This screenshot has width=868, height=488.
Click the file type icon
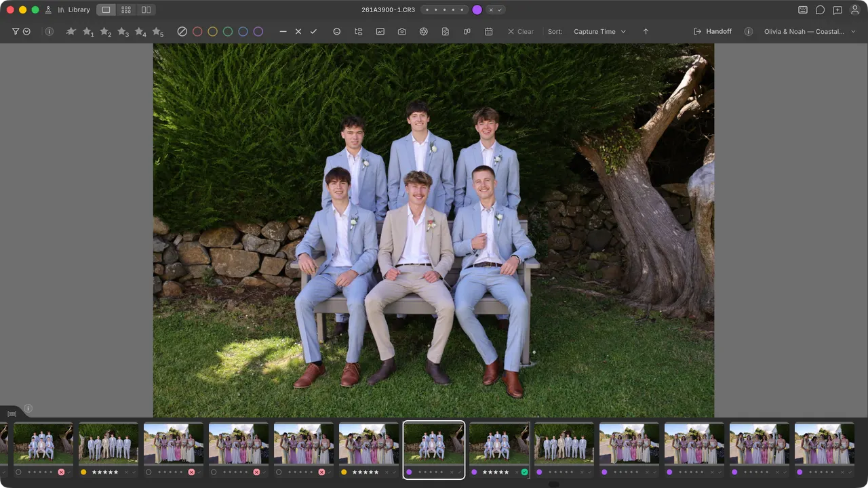pyautogui.click(x=446, y=32)
